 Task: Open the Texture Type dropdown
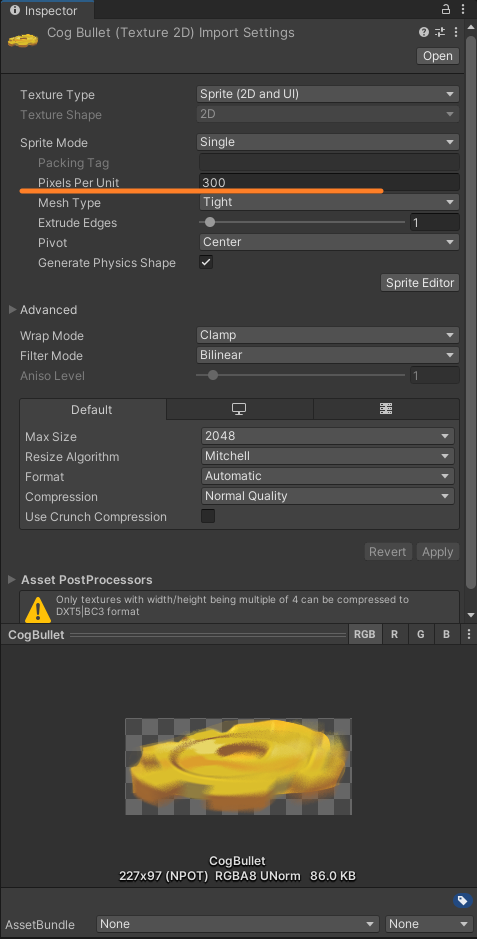[x=328, y=94]
